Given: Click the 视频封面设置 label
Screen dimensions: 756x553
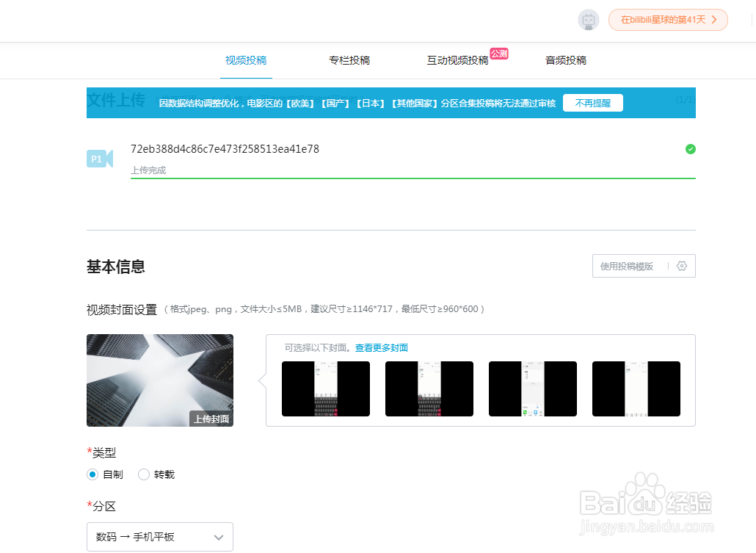Looking at the screenshot, I should [x=122, y=309].
